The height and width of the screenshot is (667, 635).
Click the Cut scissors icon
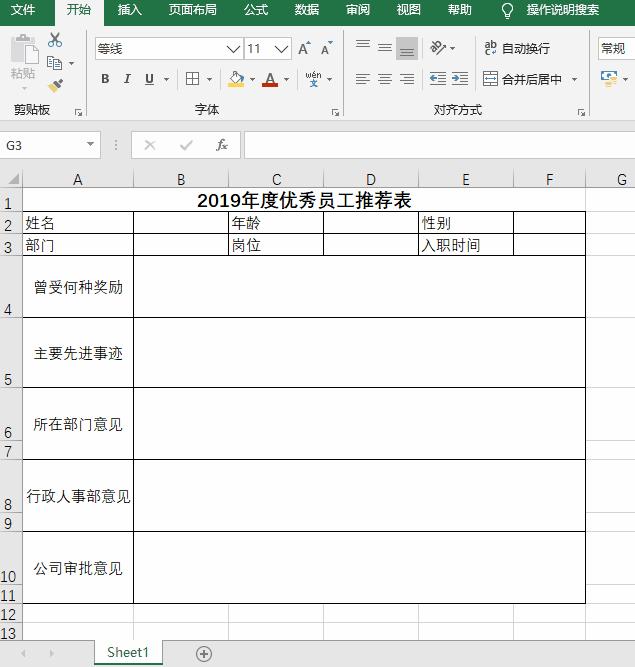[x=55, y=40]
